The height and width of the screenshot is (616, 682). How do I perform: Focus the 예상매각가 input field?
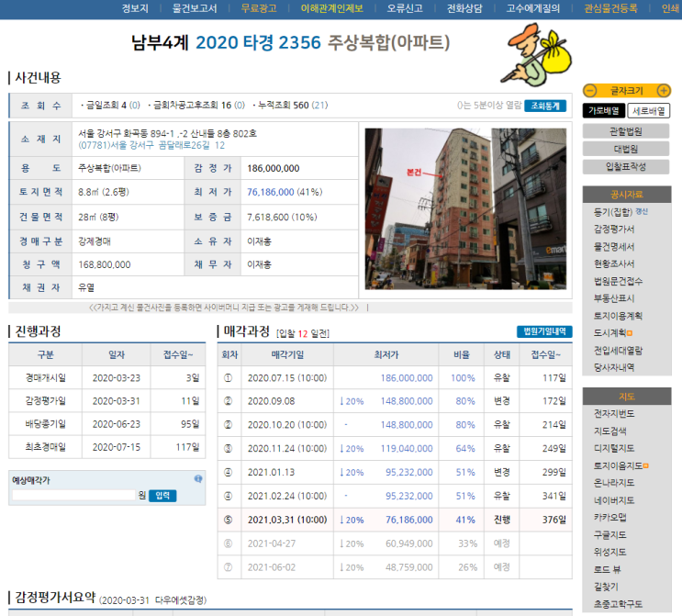[73, 495]
